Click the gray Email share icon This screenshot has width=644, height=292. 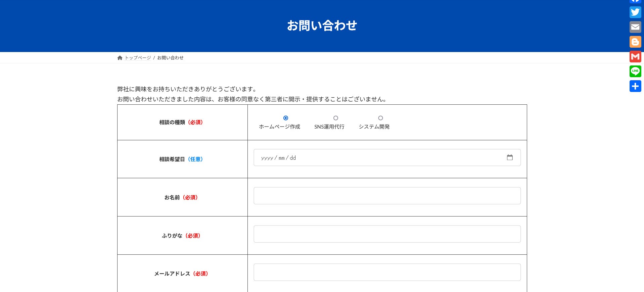point(635,27)
